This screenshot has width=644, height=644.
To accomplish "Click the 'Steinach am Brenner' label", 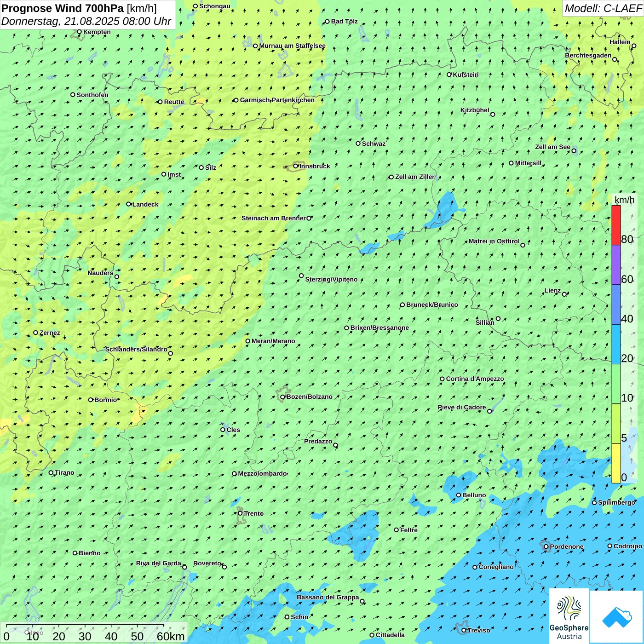I will click(273, 218).
